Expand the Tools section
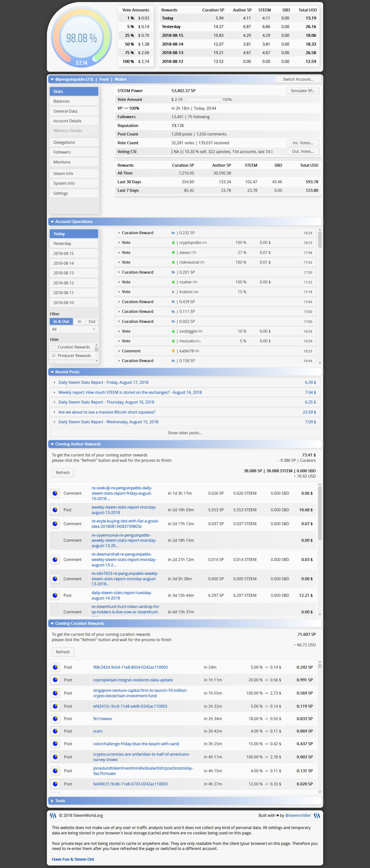Image resolution: width=370 pixels, height=868 pixels. [x=52, y=800]
